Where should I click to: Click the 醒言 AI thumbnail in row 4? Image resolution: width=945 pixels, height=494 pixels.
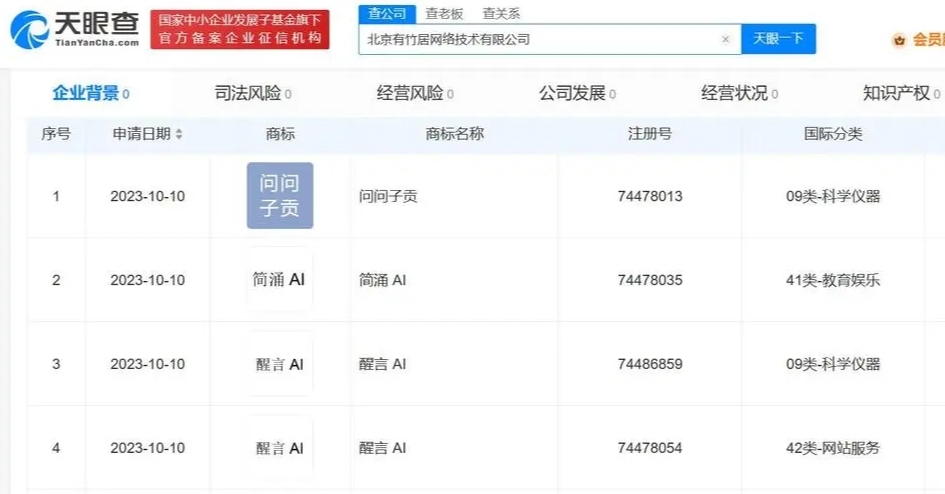coord(280,448)
